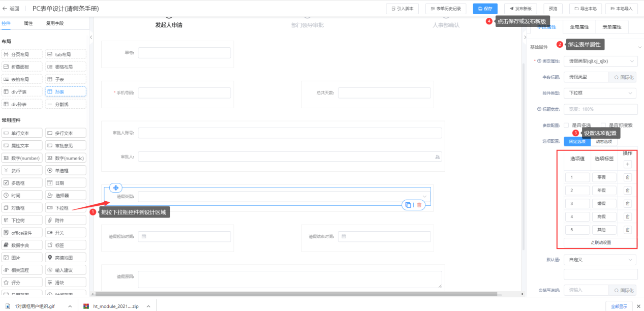The height and width of the screenshot is (311, 644).
Task: Pick the 栅格布局 component
Action: 66,67
